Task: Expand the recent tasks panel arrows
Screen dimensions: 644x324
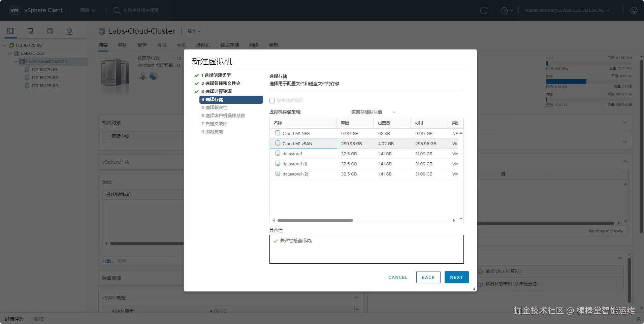Action: pyautogui.click(x=638, y=319)
